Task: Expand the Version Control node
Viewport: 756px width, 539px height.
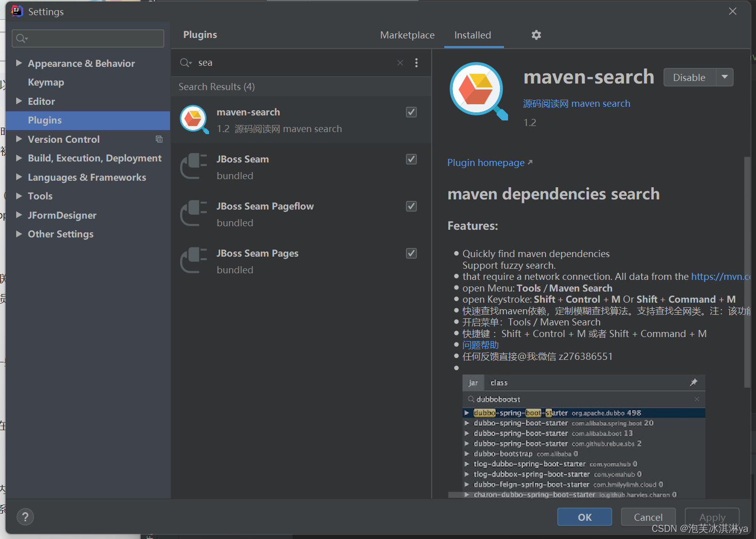Action: [x=19, y=139]
